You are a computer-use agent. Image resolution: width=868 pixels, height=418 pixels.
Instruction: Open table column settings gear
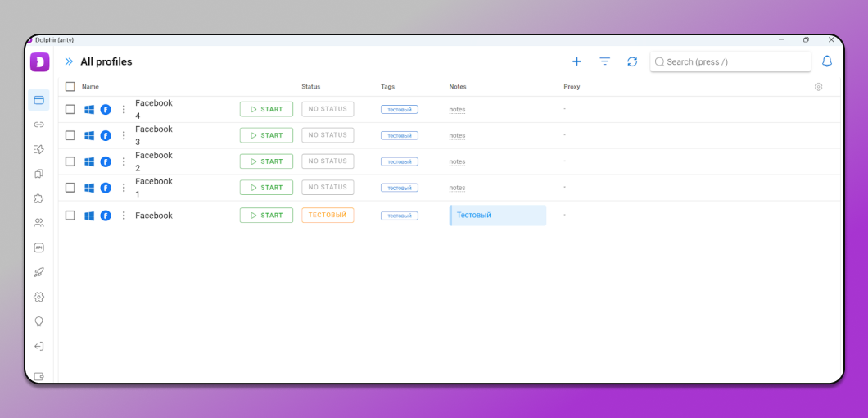(x=818, y=87)
